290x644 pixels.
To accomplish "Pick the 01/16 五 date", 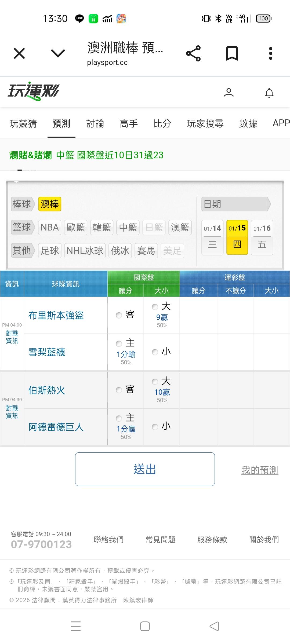I will point(262,237).
